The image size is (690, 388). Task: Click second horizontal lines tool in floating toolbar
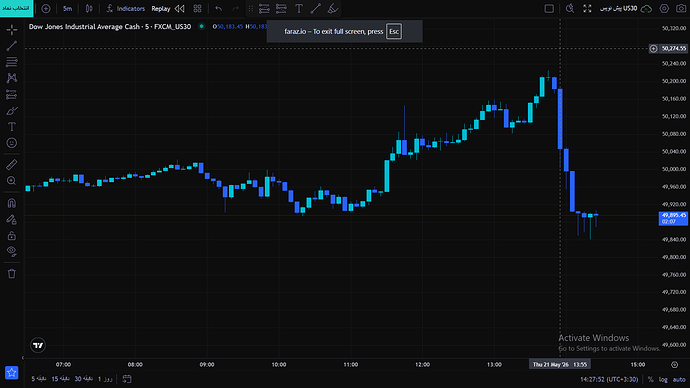[x=281, y=8]
